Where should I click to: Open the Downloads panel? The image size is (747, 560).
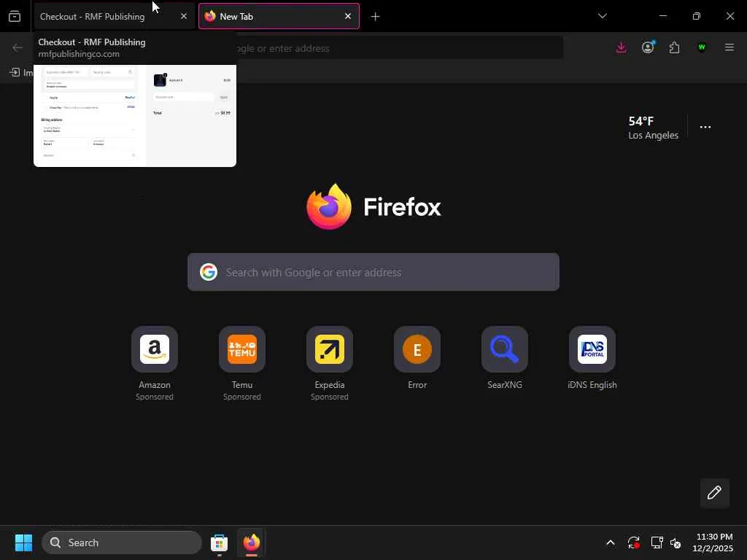pyautogui.click(x=622, y=47)
